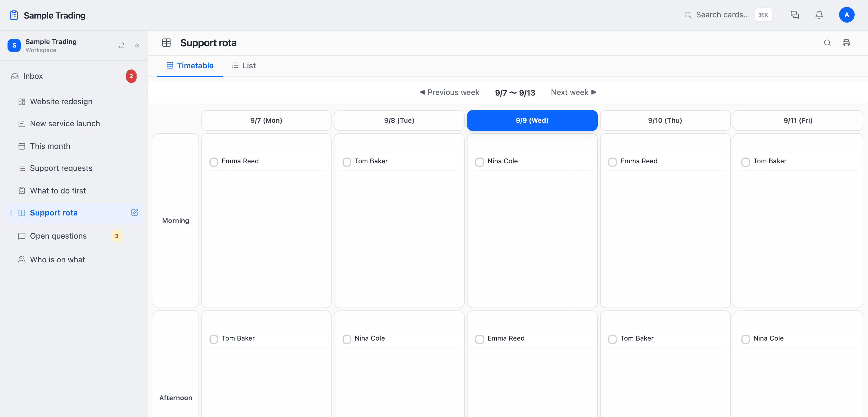868x417 pixels.
Task: Go to the Previous week
Action: click(449, 92)
